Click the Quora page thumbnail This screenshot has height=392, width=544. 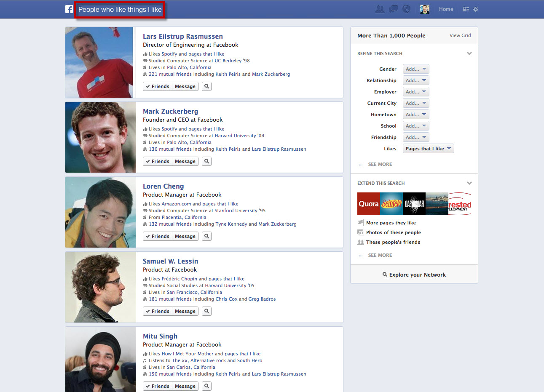click(x=369, y=204)
